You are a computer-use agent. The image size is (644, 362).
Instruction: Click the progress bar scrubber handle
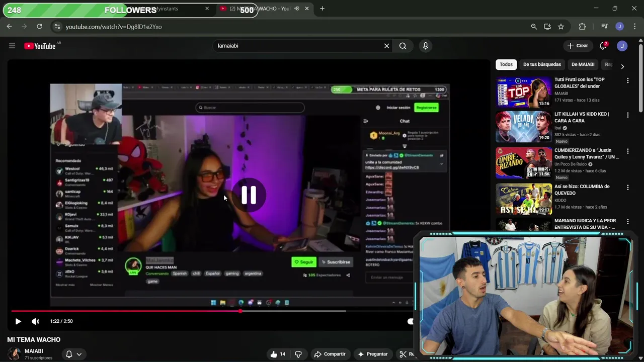(x=240, y=311)
